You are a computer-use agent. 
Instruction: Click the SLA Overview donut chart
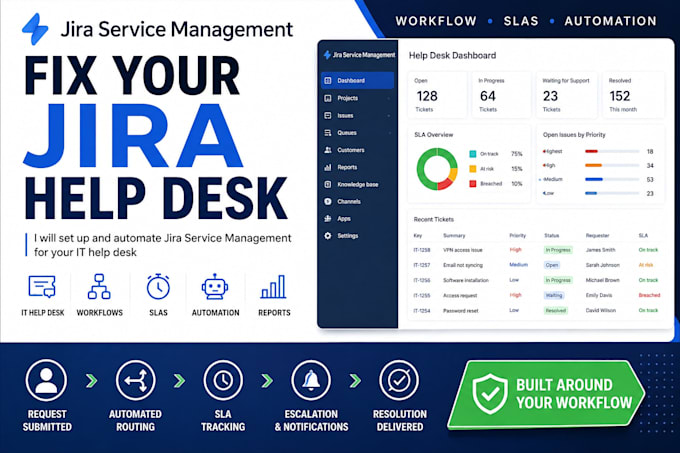click(437, 169)
